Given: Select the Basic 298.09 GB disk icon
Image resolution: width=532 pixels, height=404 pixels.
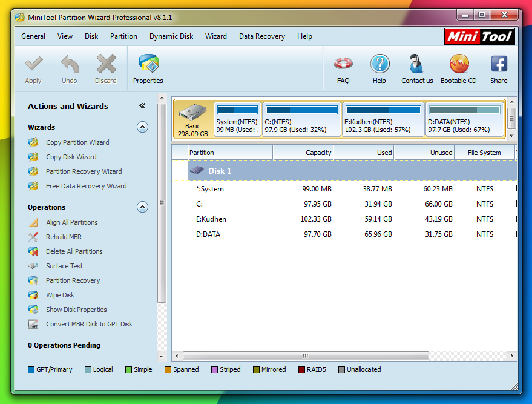Looking at the screenshot, I should [x=192, y=113].
